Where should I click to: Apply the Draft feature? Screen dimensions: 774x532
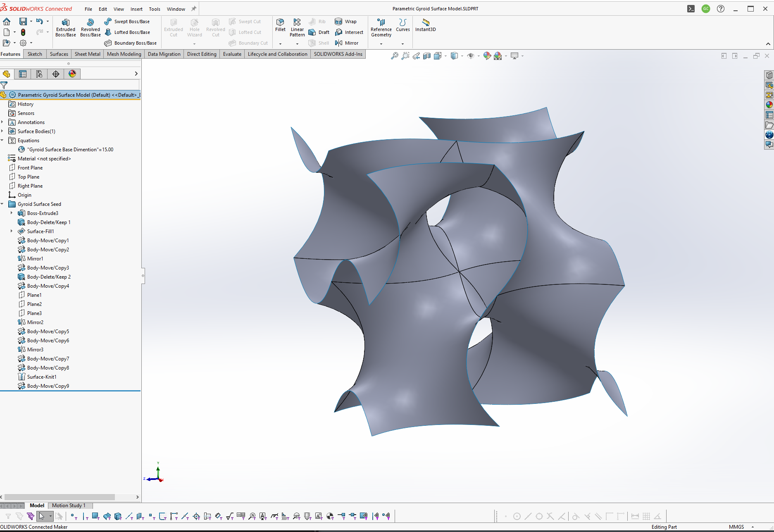[x=319, y=32]
